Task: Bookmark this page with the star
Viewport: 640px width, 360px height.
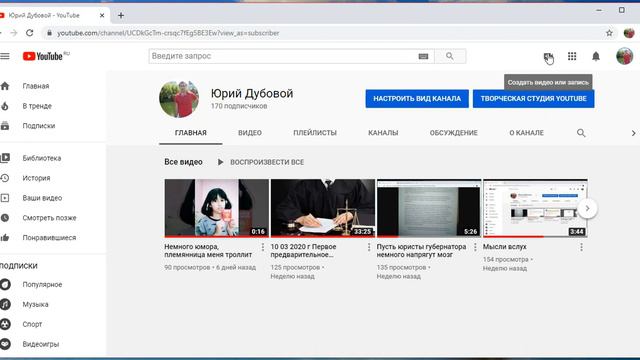Action: [x=609, y=33]
